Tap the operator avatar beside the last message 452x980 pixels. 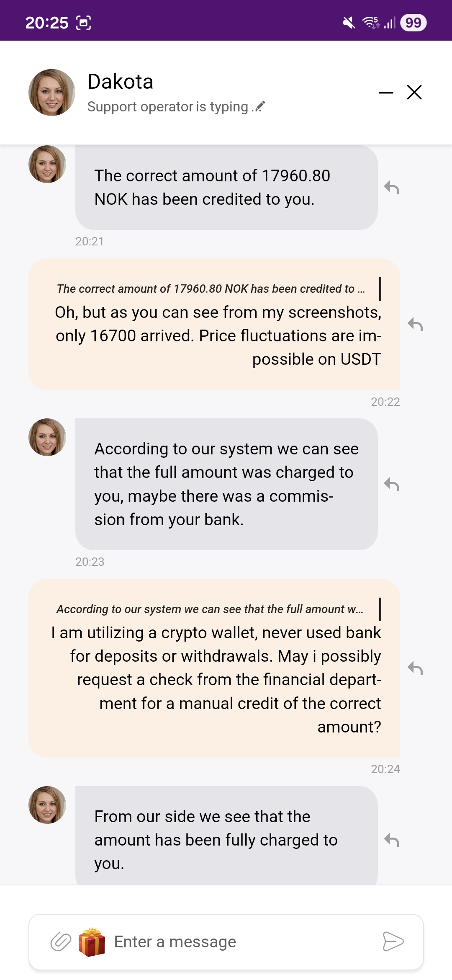[x=47, y=805]
